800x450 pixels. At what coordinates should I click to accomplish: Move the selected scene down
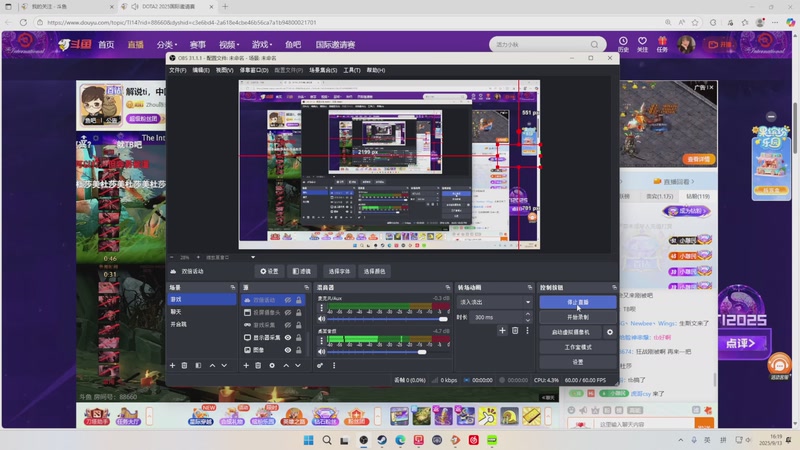224,365
